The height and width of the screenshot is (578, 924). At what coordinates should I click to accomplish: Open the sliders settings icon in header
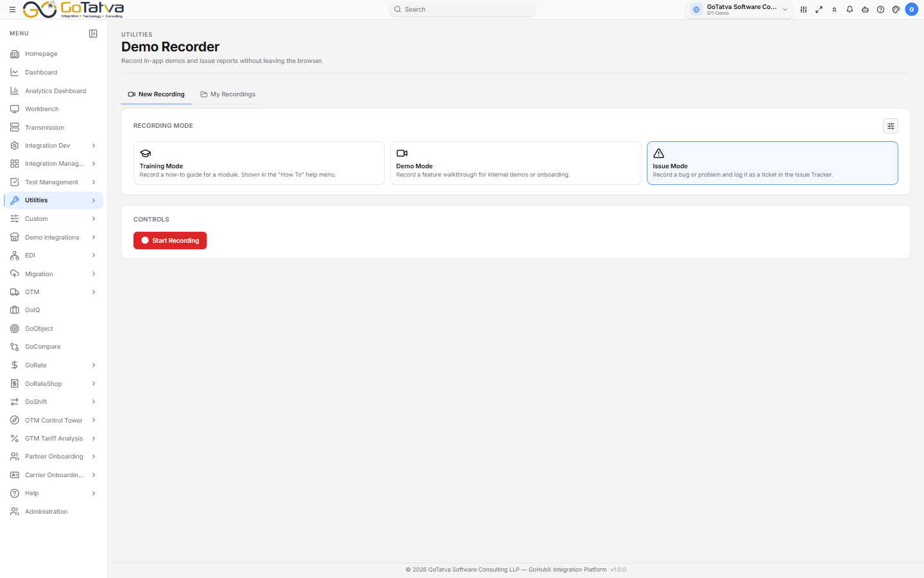pyautogui.click(x=803, y=10)
